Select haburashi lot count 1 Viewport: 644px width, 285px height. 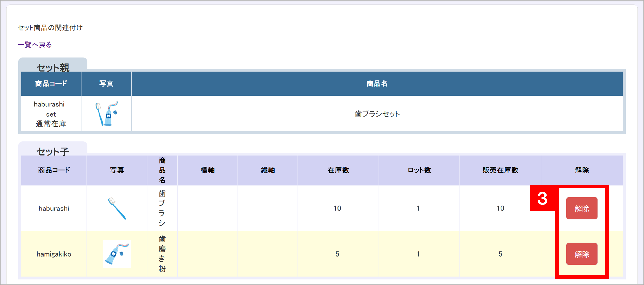coord(418,208)
